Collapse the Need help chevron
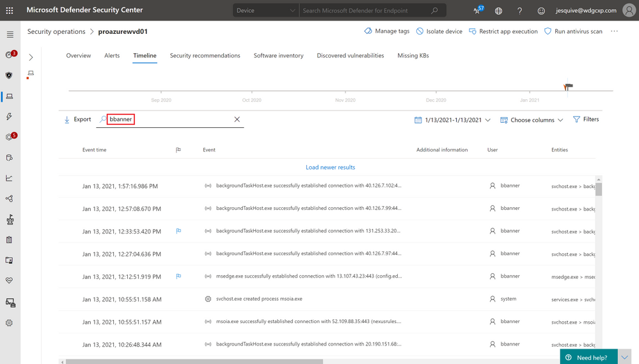The height and width of the screenshot is (364, 639). (x=625, y=358)
